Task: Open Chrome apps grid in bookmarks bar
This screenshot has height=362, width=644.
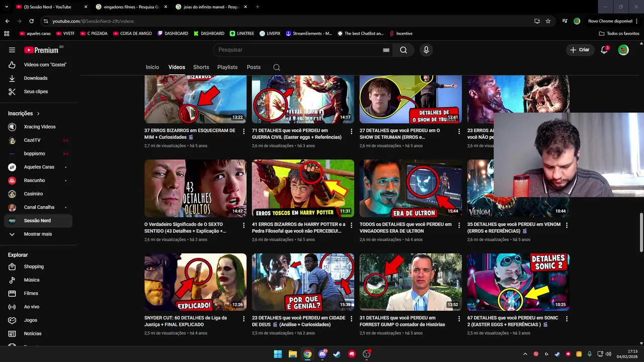Action: pyautogui.click(x=7, y=34)
